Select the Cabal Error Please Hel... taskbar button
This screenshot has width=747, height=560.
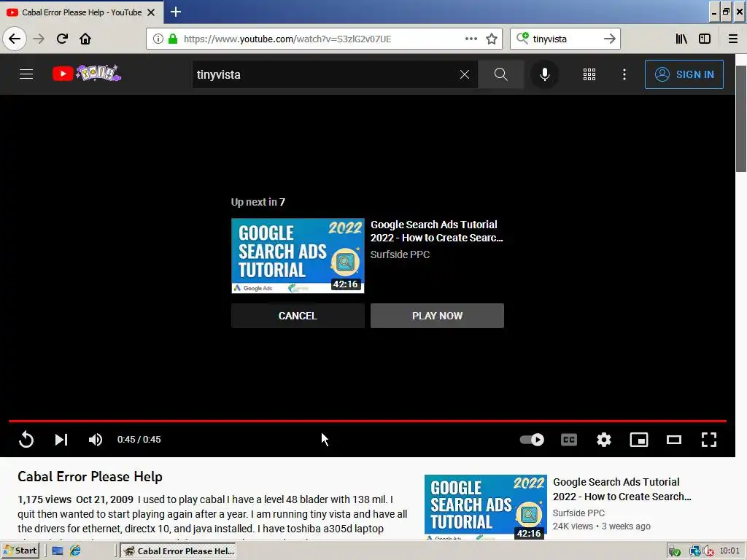(178, 551)
